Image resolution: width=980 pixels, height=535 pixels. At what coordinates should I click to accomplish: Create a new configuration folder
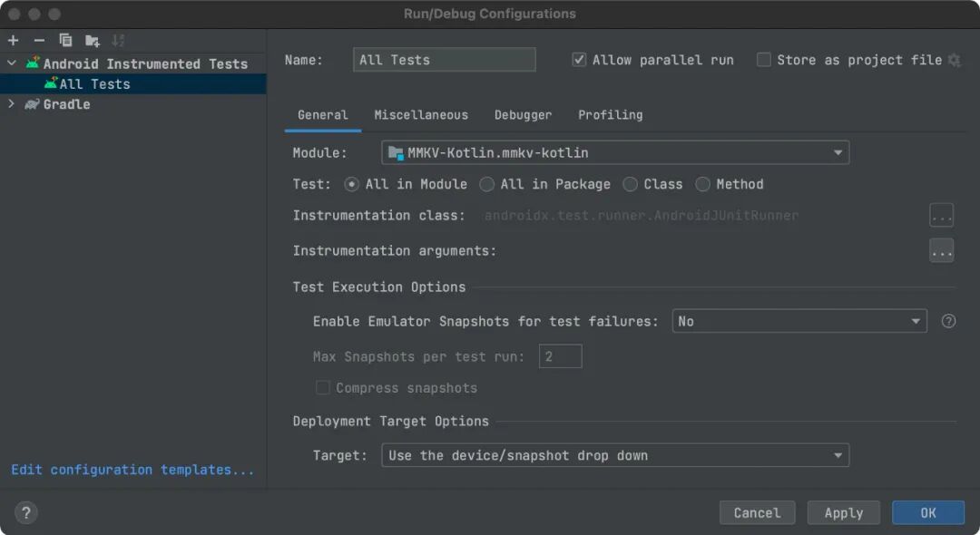tap(92, 41)
